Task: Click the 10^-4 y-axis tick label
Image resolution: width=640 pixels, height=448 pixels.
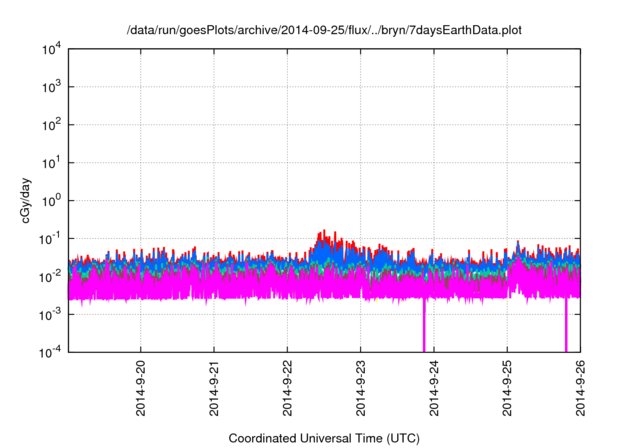Action: 50,352
